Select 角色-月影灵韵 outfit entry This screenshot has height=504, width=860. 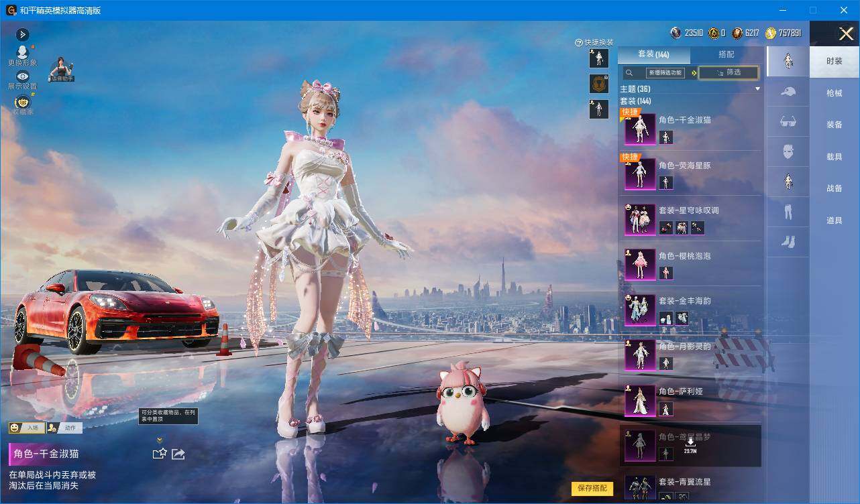[x=690, y=355]
